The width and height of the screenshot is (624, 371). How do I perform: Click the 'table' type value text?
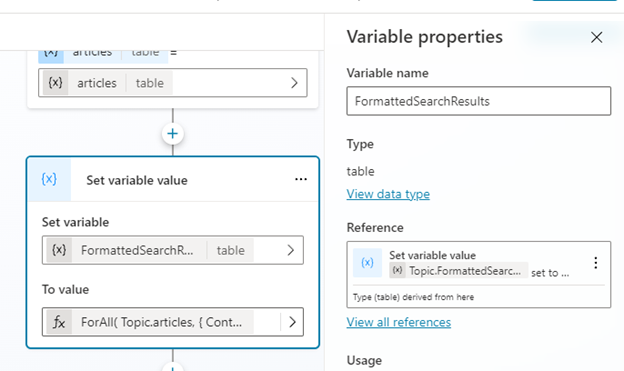point(361,172)
